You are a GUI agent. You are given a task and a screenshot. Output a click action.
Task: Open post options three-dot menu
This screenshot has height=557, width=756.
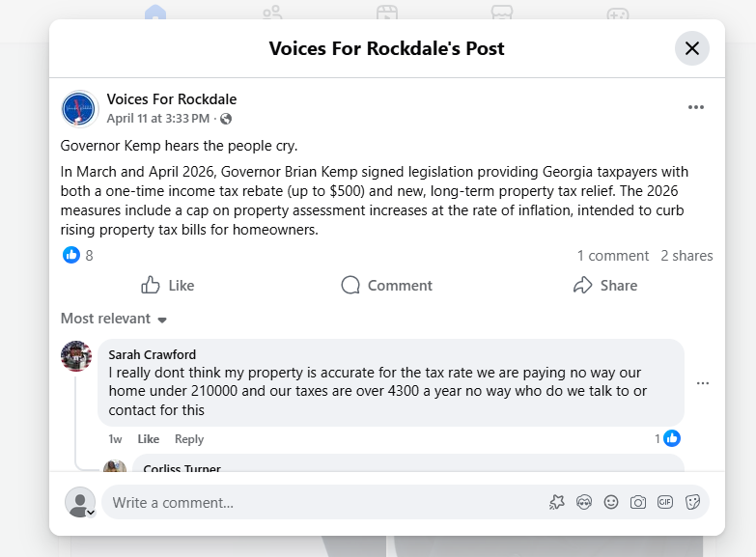(x=696, y=107)
